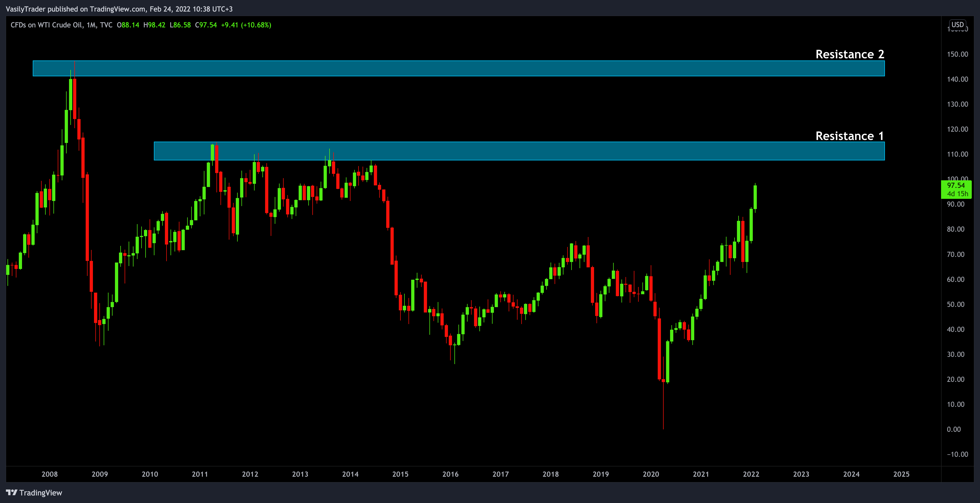Click the 140.00 price axis label

(957, 79)
